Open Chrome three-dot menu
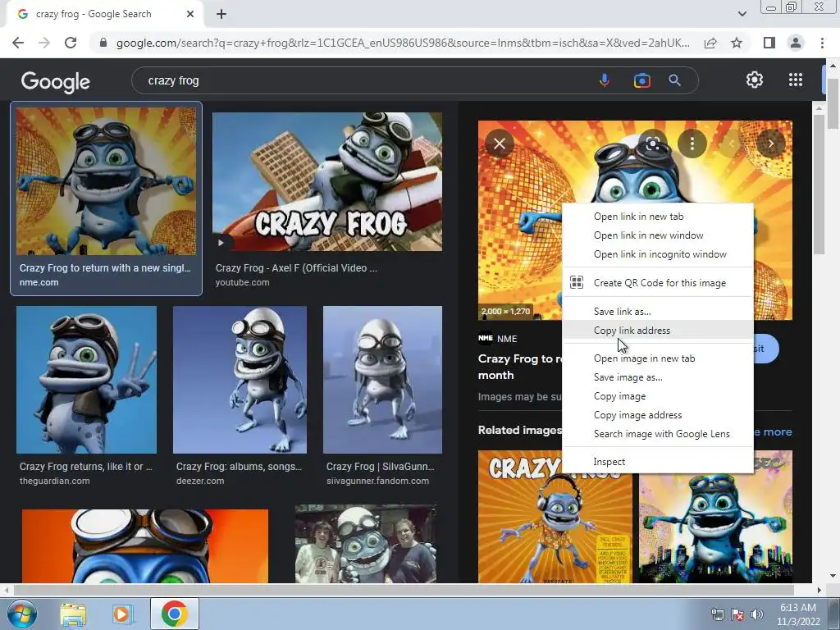 [822, 43]
